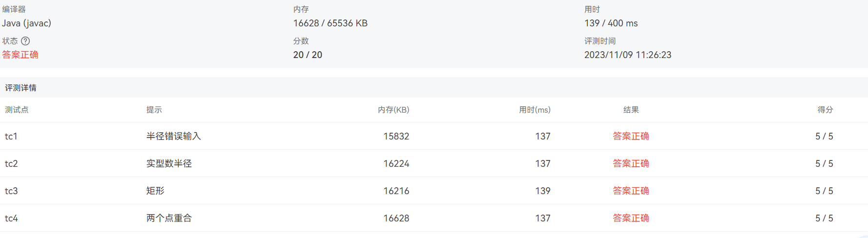
Task: Click the 评测详情 section header
Action: point(21,88)
